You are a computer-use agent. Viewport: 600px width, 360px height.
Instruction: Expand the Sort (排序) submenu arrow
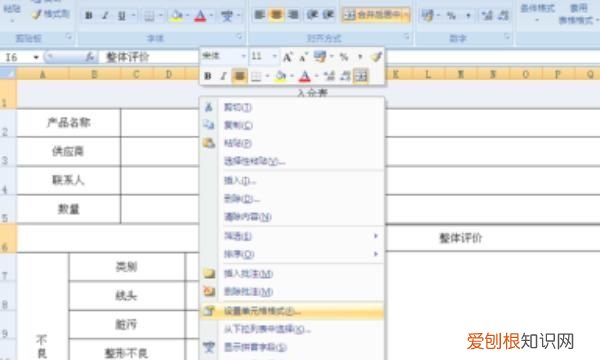376,254
